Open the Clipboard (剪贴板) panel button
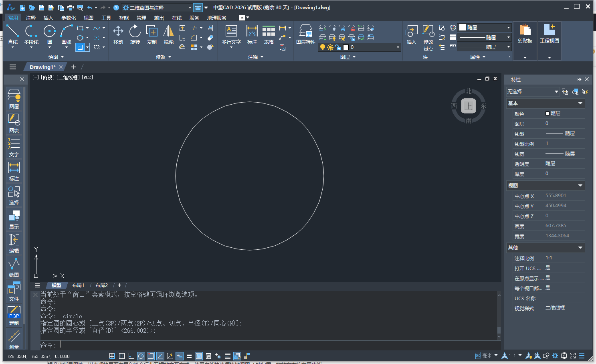This screenshot has height=364, width=596. (x=525, y=34)
